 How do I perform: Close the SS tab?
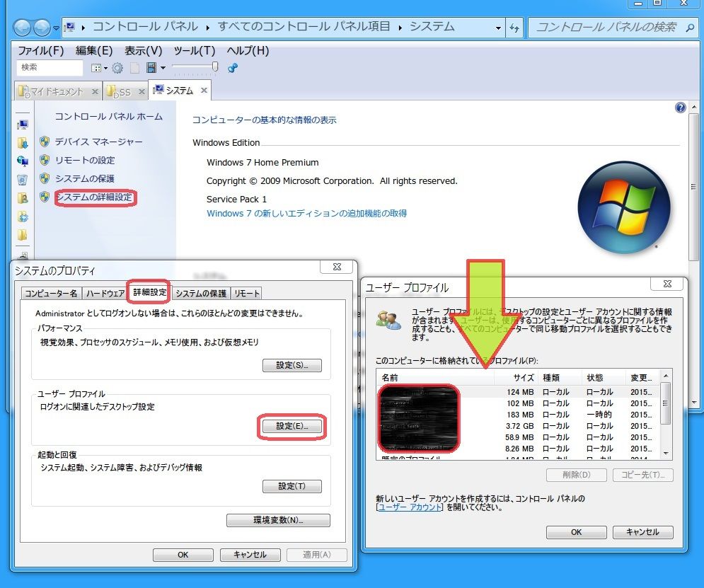point(142,91)
